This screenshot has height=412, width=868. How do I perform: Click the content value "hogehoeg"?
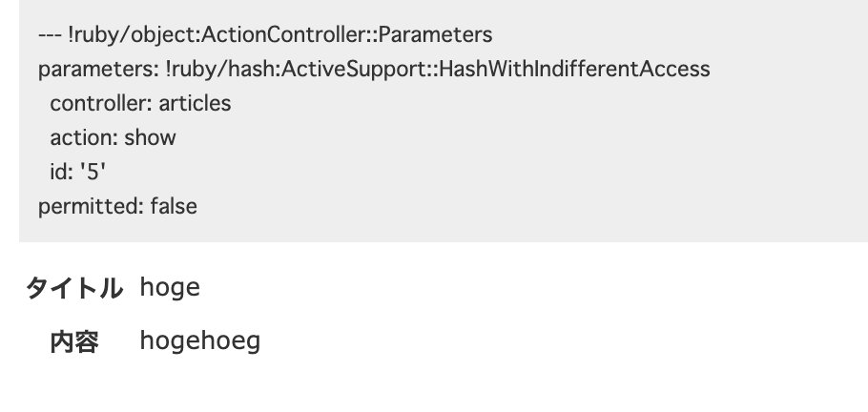(x=199, y=340)
